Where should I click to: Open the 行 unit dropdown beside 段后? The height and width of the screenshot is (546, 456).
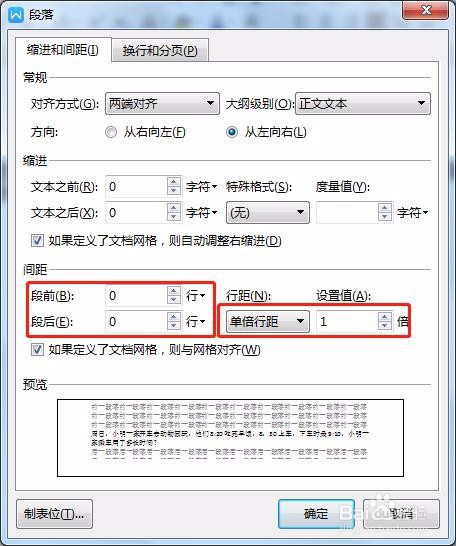[195, 322]
